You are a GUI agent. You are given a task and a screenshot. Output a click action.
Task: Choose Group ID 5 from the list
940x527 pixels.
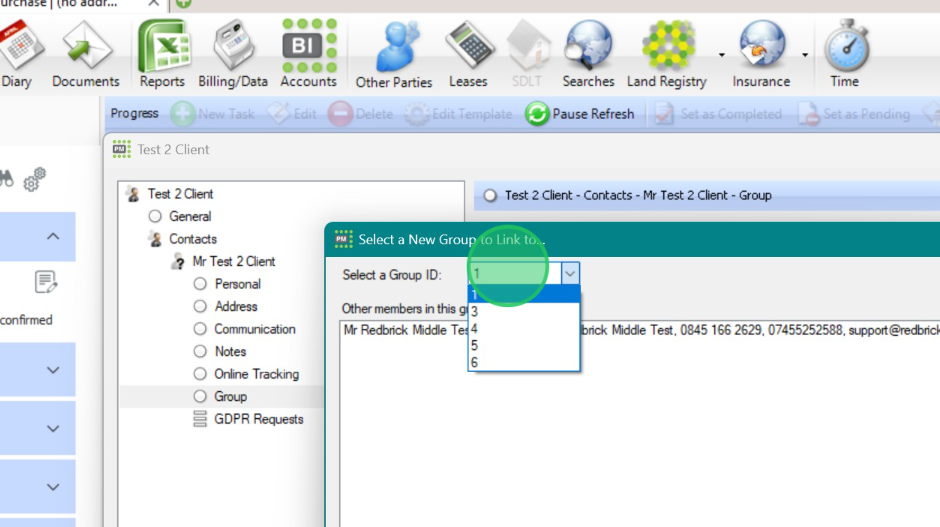click(x=524, y=345)
